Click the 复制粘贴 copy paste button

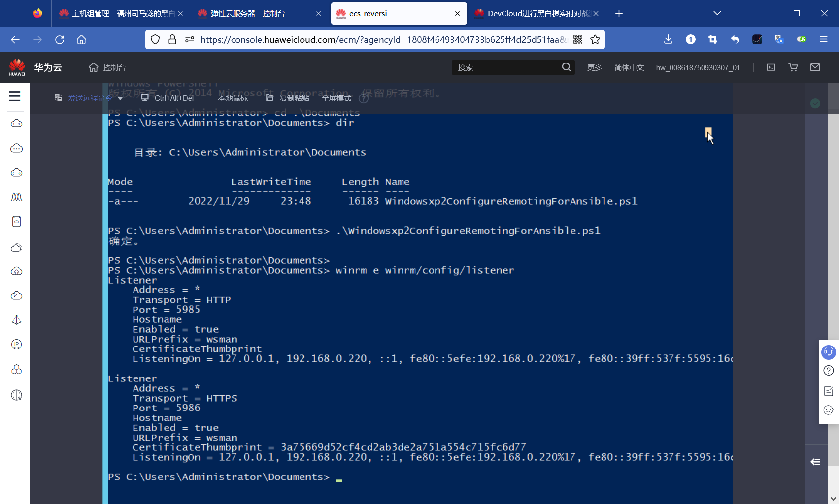[288, 98]
